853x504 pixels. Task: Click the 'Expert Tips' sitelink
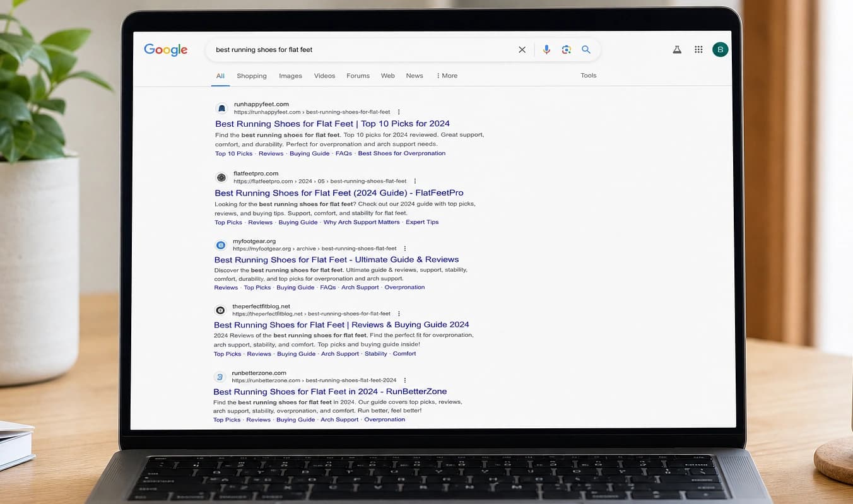[x=422, y=222]
